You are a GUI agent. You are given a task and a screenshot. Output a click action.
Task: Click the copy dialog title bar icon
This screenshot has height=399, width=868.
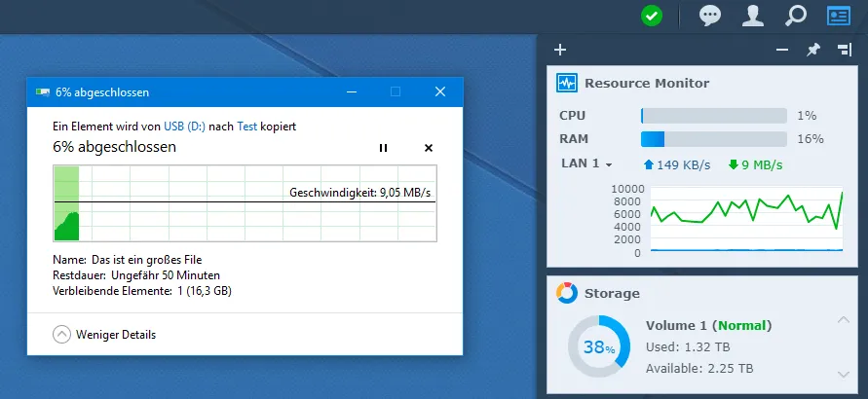click(42, 91)
